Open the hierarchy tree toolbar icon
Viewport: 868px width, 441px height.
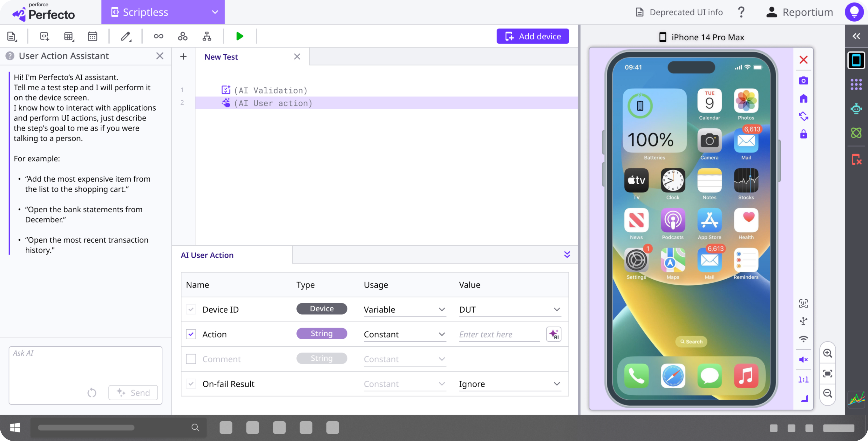207,37
